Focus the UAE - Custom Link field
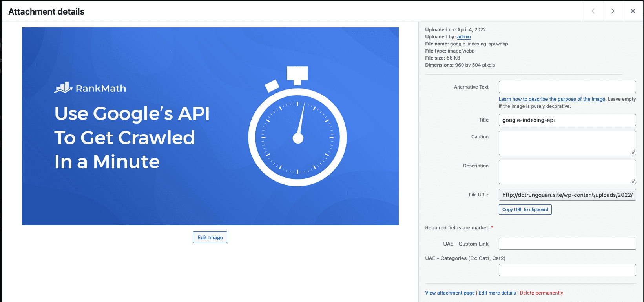This screenshot has width=644, height=302. (x=567, y=244)
